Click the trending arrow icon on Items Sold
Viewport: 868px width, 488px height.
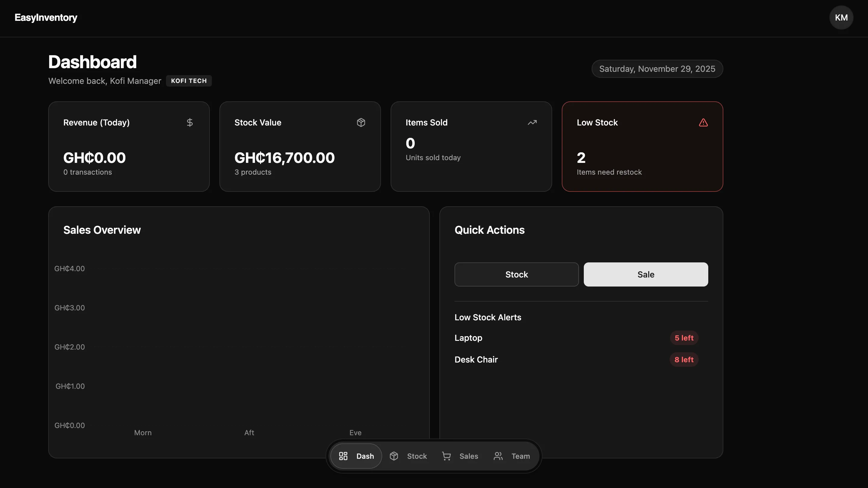point(532,122)
